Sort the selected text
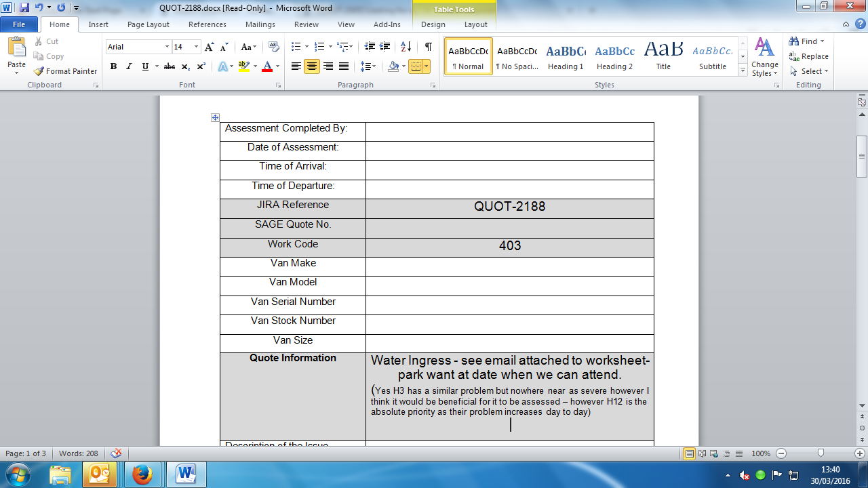 coord(406,47)
